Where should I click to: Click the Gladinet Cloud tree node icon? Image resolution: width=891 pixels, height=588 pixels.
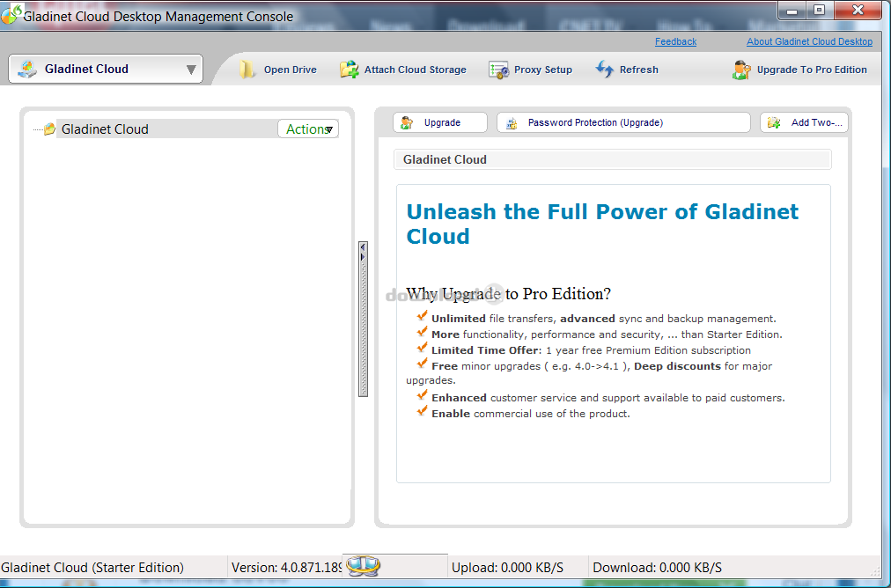tap(49, 129)
